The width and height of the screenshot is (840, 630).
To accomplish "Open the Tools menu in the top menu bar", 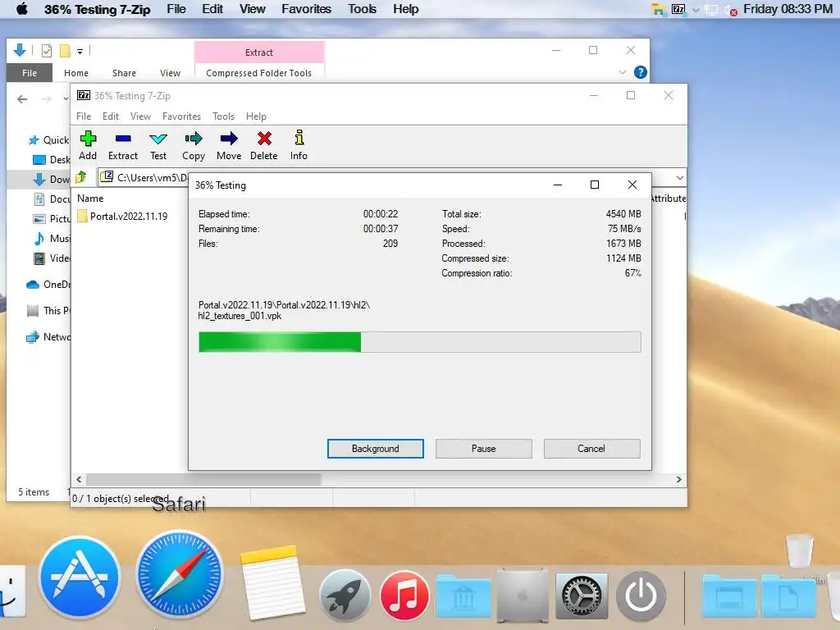I will pos(362,9).
